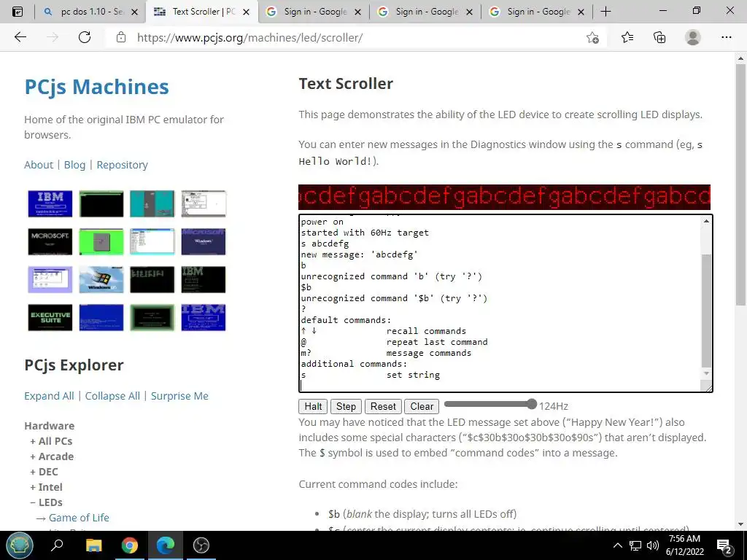Reload the page with the refresh icon
The width and height of the screenshot is (747, 560).
click(85, 37)
